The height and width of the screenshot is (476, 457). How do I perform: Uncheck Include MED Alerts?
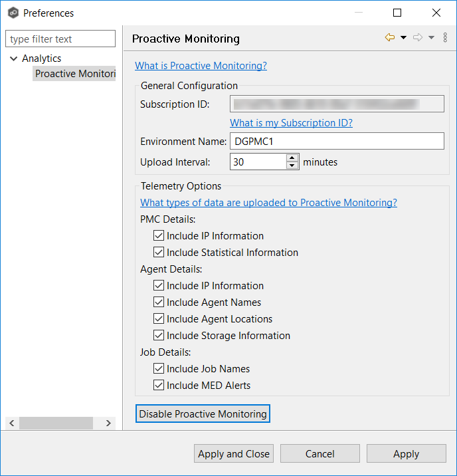point(159,386)
